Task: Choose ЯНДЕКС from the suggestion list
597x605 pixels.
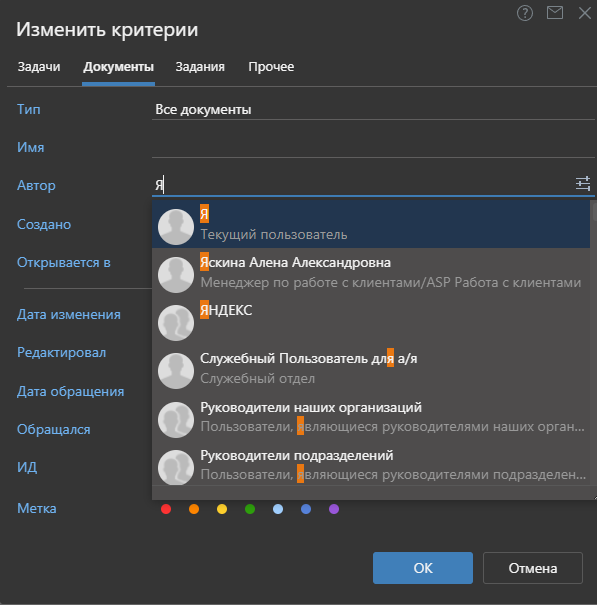Action: click(x=371, y=320)
